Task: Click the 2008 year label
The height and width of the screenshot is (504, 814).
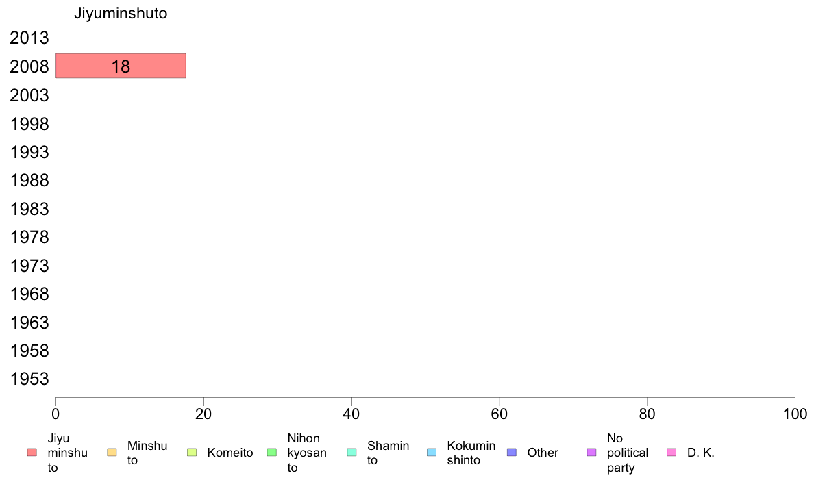Action: [29, 66]
